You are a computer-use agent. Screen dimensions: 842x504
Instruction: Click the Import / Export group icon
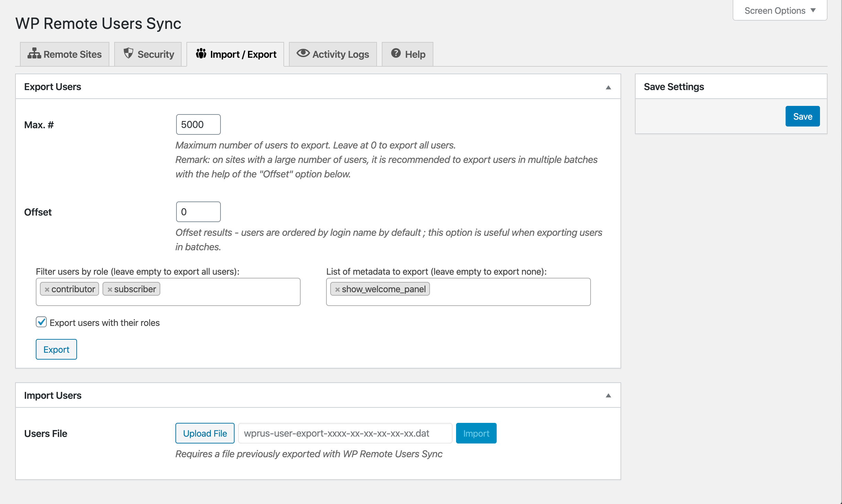(x=201, y=53)
